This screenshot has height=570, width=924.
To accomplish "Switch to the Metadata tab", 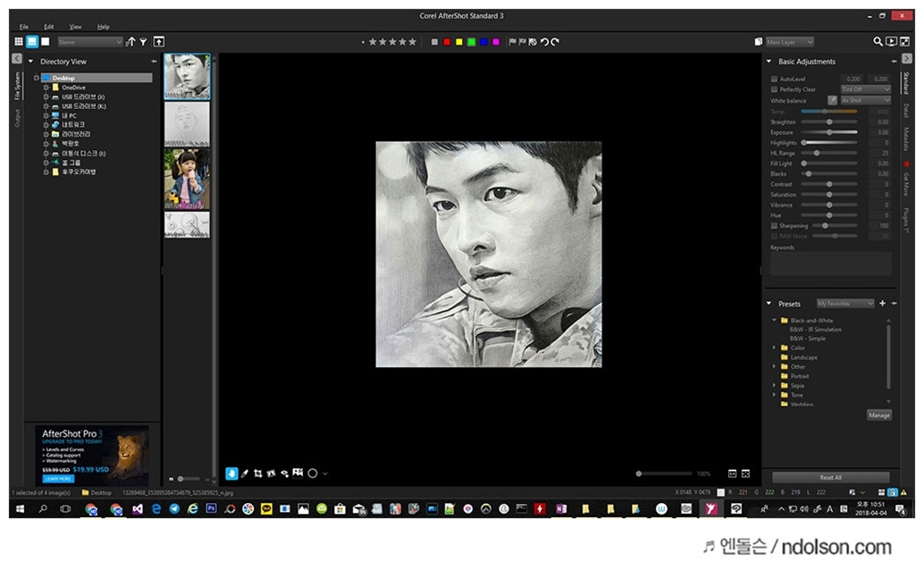I will coord(906,138).
